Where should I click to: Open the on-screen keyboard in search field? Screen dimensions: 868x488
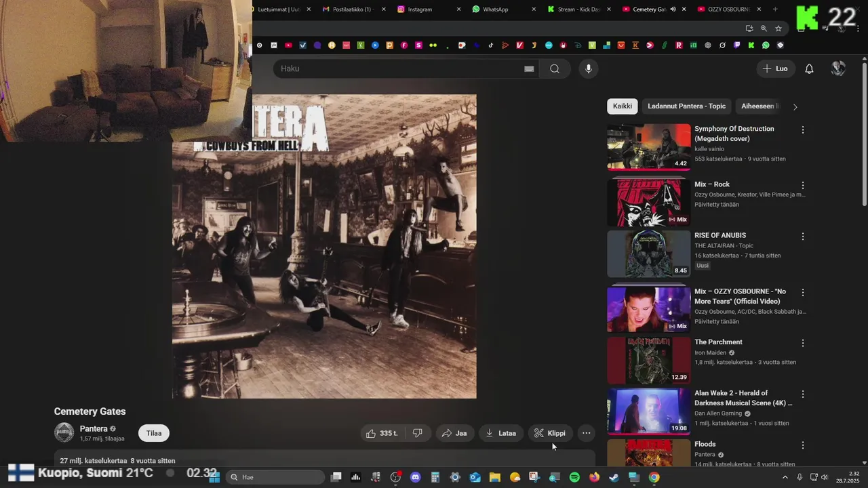pos(529,68)
